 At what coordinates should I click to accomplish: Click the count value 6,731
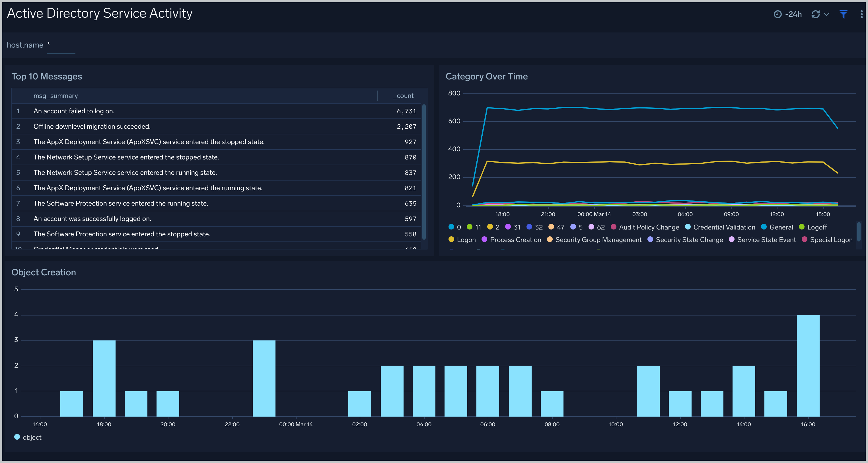(406, 111)
